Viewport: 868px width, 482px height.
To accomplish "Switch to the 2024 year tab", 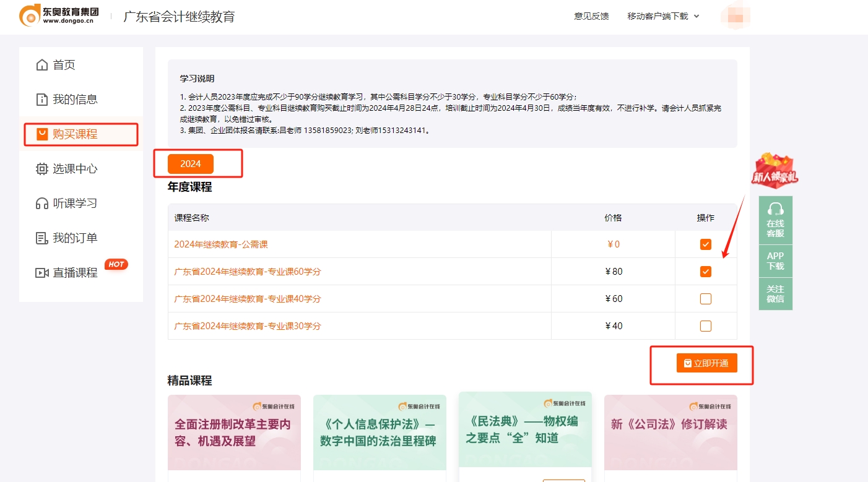I will [190, 163].
